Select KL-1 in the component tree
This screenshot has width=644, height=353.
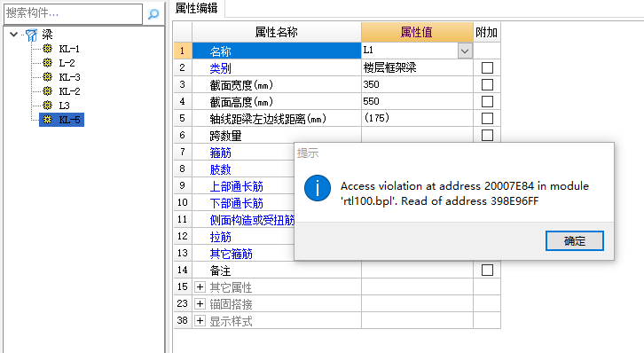pos(69,49)
